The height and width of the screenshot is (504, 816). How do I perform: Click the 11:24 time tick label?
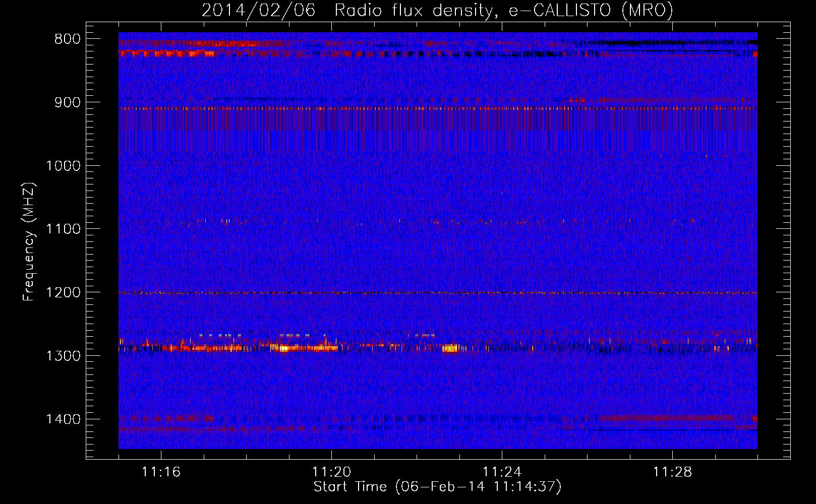pos(502,472)
